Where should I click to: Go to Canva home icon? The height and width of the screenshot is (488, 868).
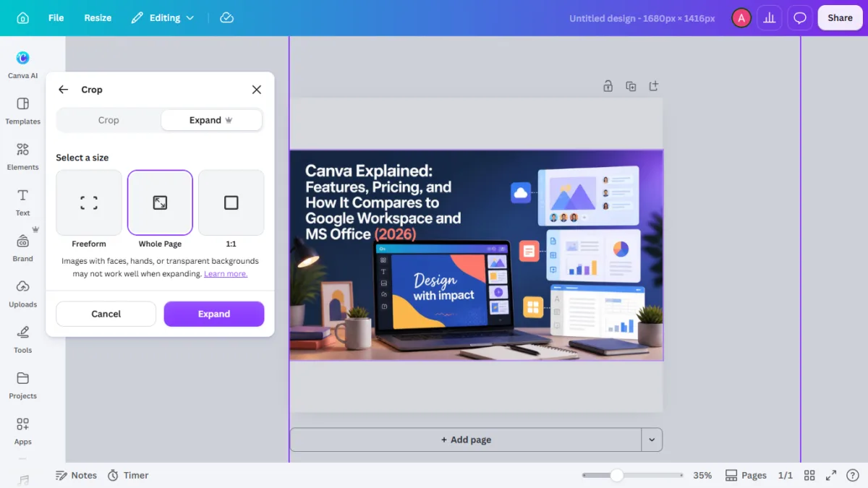[x=23, y=18]
